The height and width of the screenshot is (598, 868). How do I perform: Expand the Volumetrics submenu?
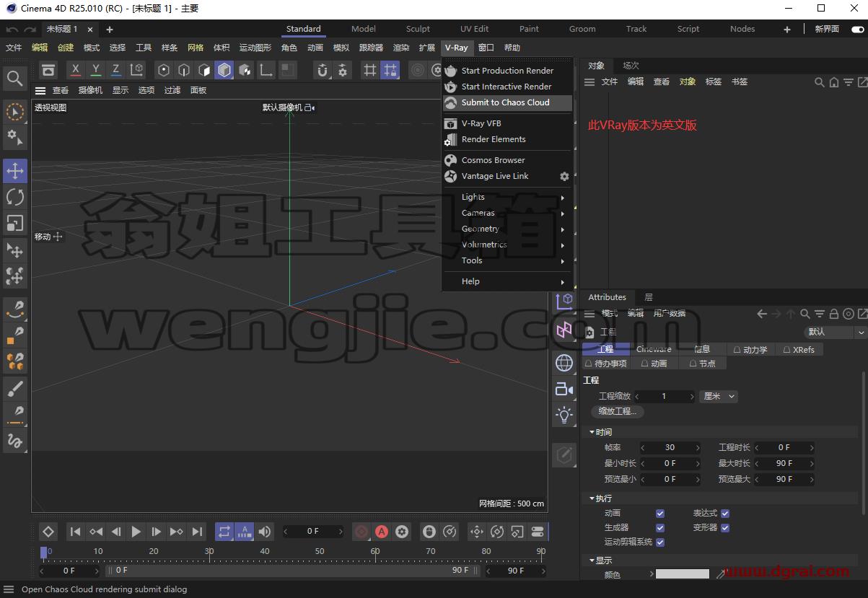[507, 245]
